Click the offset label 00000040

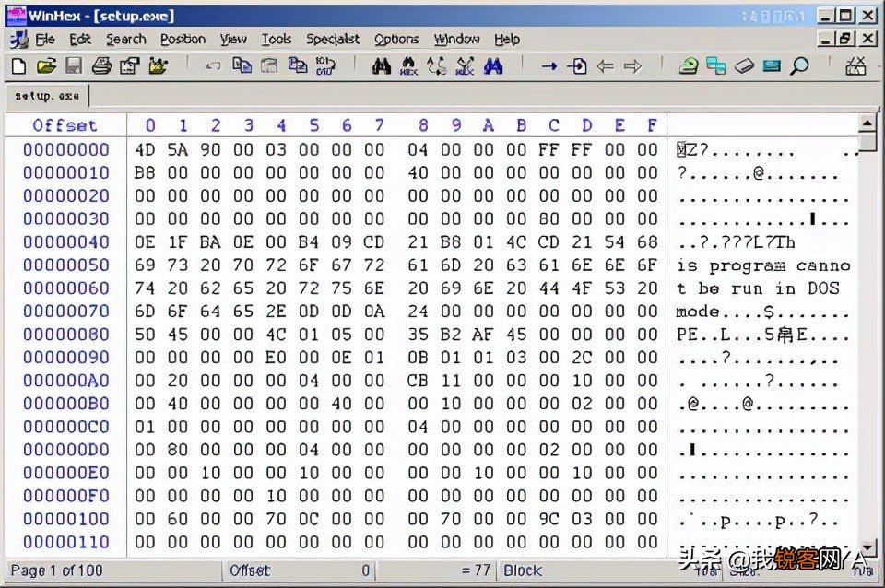[66, 242]
